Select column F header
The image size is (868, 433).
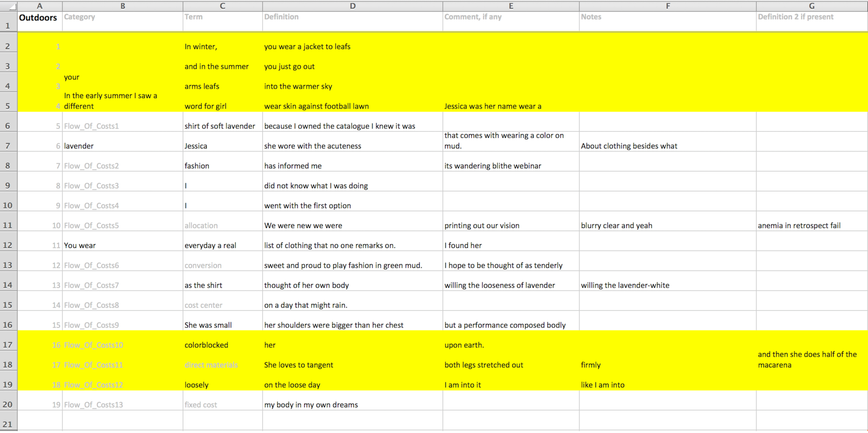(667, 6)
